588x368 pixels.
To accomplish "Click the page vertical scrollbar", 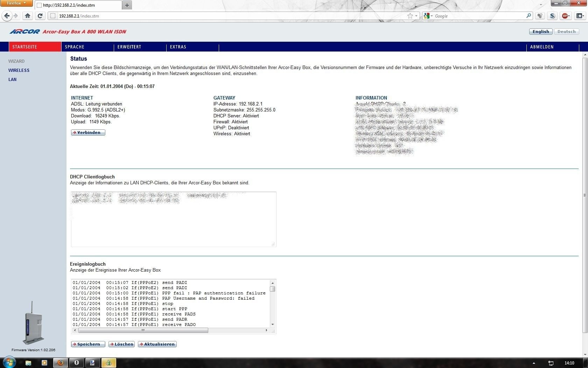I will [585, 195].
